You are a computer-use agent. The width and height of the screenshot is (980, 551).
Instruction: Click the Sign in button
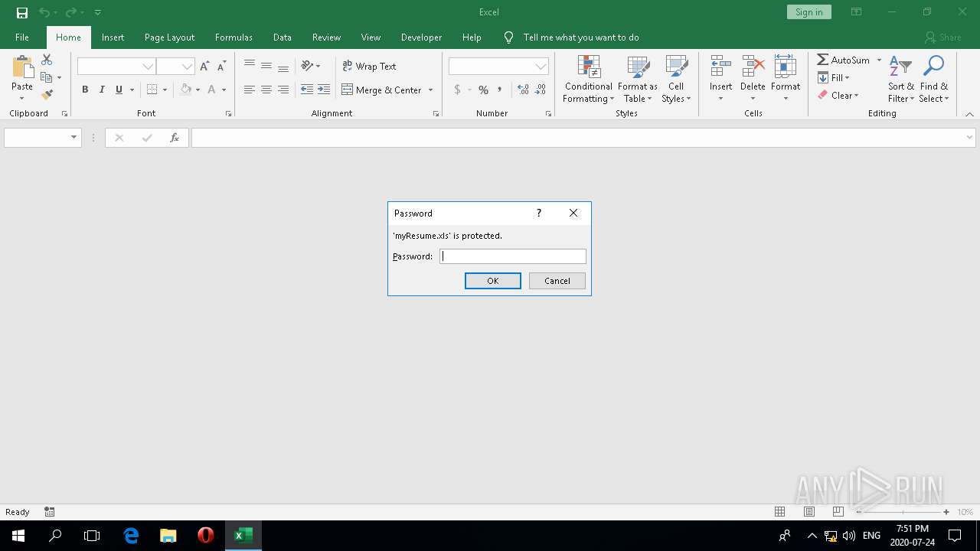[x=808, y=12]
